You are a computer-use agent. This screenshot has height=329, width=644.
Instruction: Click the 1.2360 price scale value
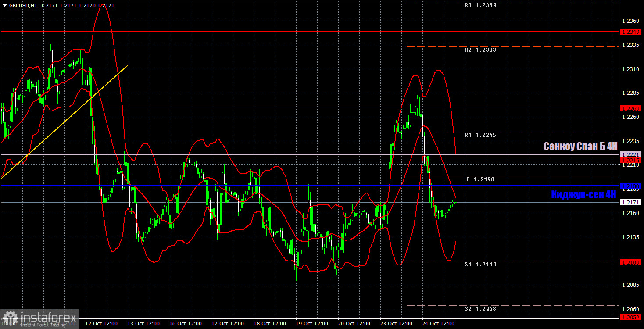coord(630,21)
